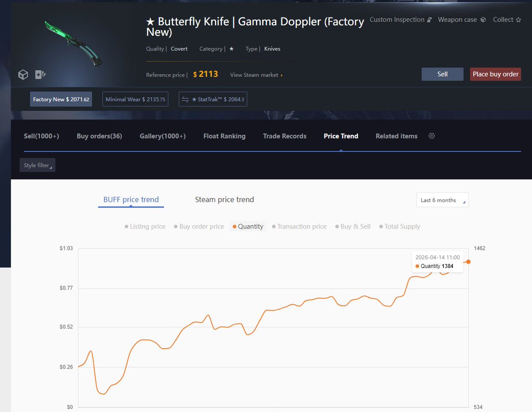The image size is (532, 412).
Task: Click the Collect star icon
Action: [517, 20]
